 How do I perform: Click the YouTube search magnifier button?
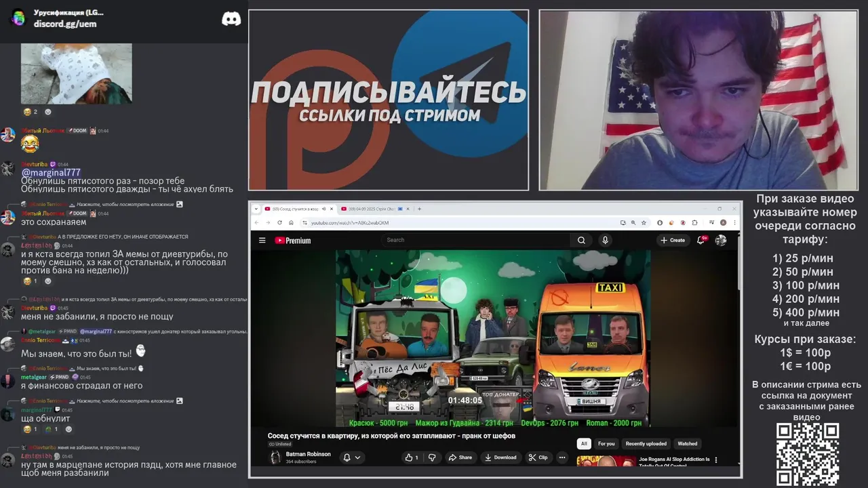pos(581,240)
